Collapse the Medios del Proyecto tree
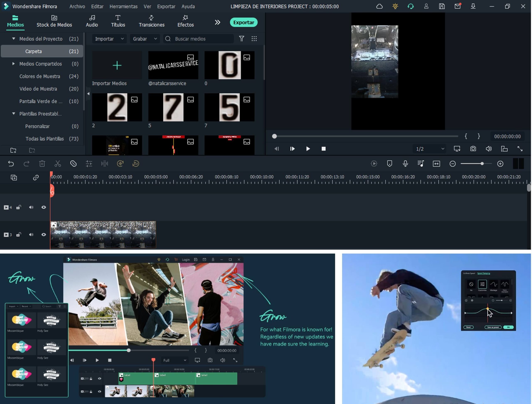 click(x=14, y=38)
